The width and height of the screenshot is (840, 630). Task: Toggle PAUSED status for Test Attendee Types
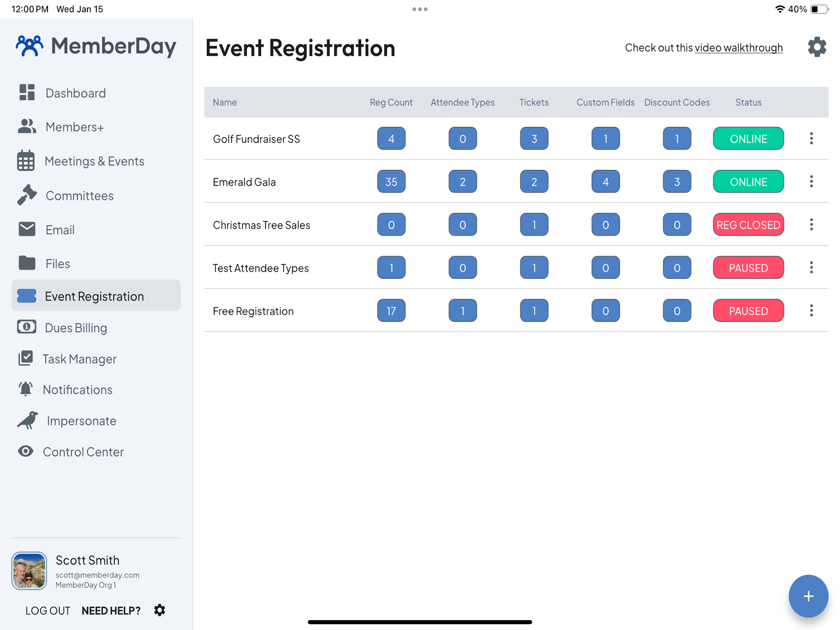[748, 267]
